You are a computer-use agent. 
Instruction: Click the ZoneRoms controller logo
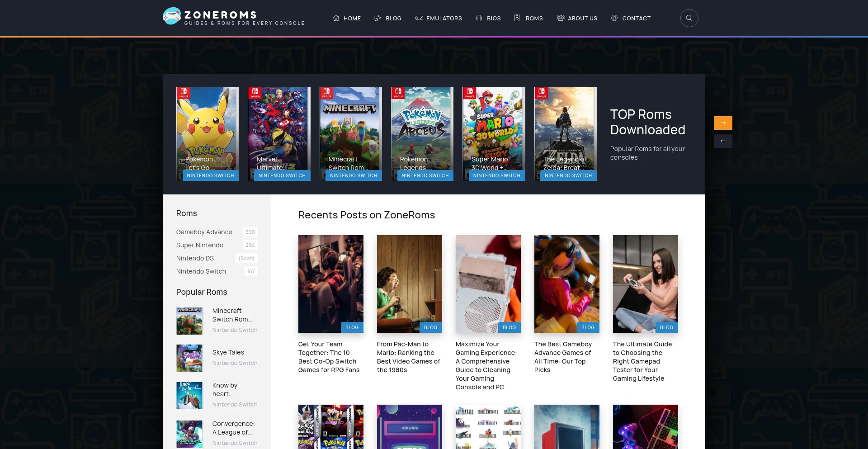(172, 16)
